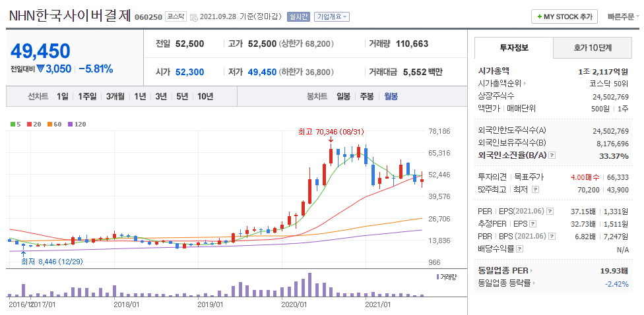
Task: Show the 월봉 monthly candle chart
Action: click(x=391, y=97)
